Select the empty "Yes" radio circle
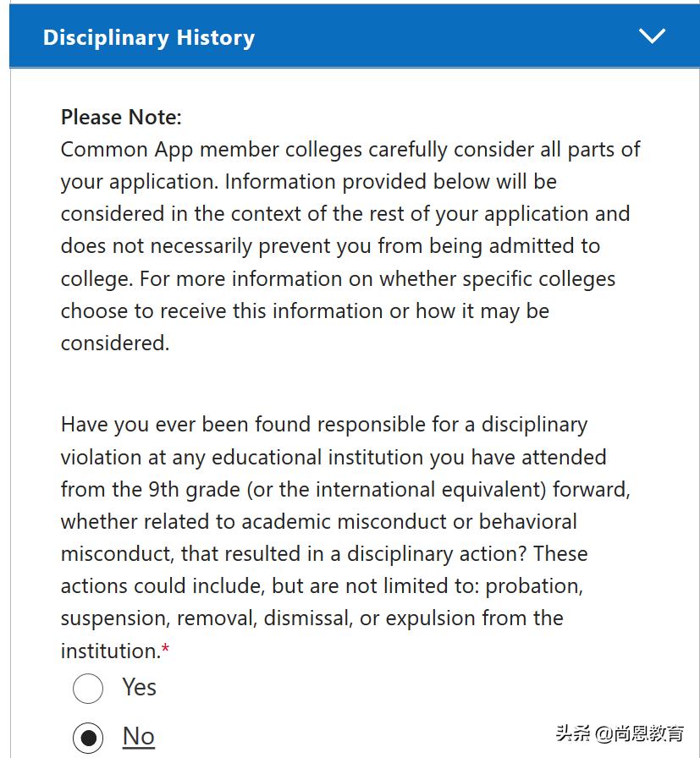This screenshot has height=758, width=700. click(88, 689)
